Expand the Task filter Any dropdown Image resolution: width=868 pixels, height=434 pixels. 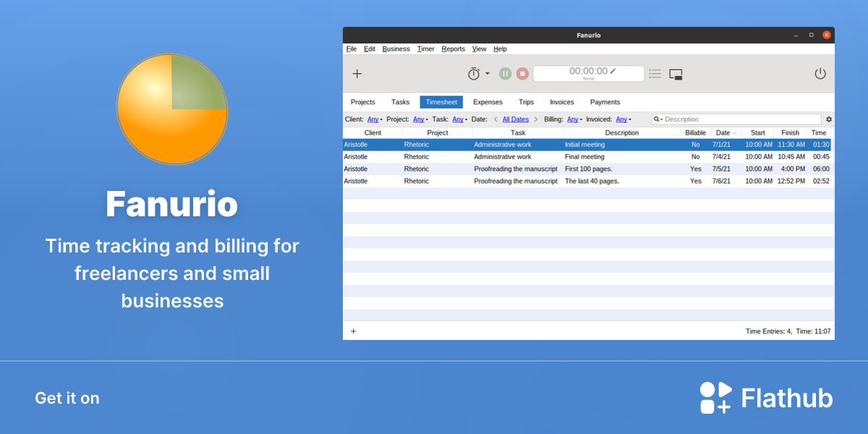[460, 119]
